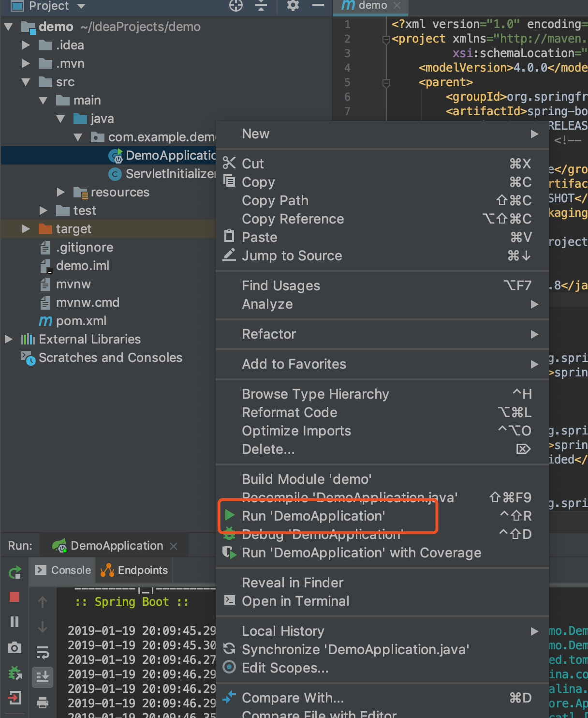Click Optimize Imports
Screen dimensions: 588x718
coord(382,431)
